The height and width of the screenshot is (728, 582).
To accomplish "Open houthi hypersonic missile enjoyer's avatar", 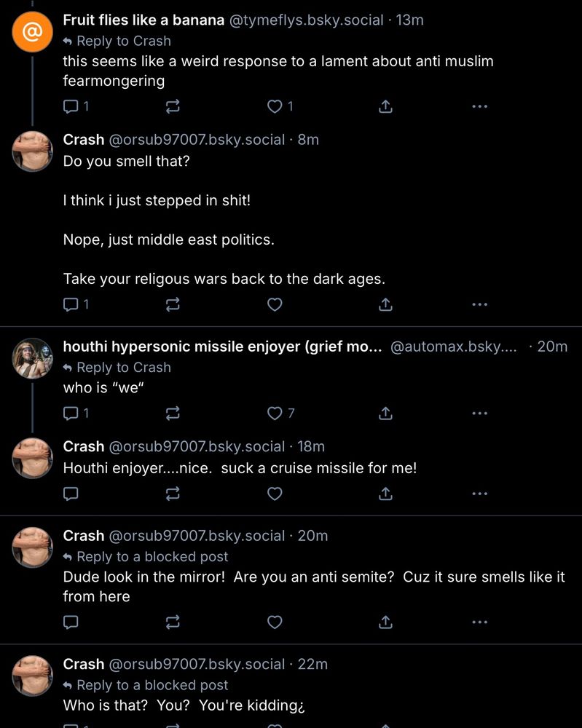I will pos(32,358).
